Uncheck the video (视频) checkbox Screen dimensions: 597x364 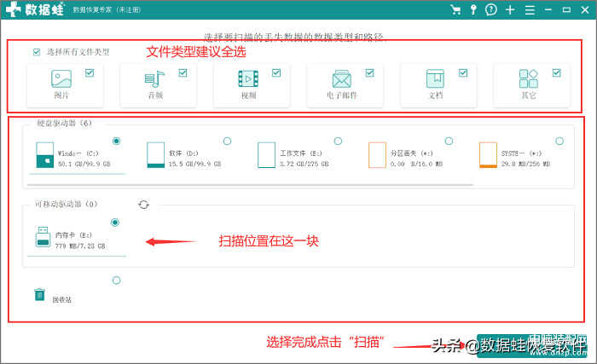(x=276, y=72)
